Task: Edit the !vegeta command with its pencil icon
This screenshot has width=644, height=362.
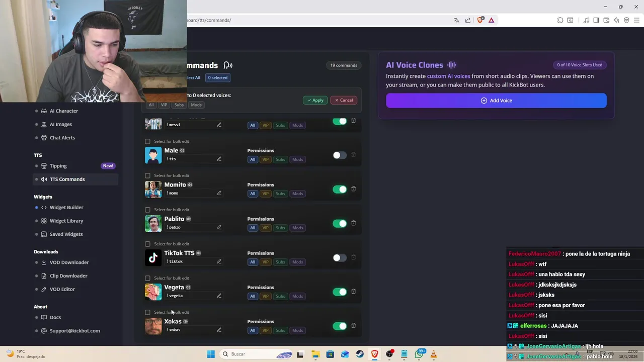Action: coord(219,296)
